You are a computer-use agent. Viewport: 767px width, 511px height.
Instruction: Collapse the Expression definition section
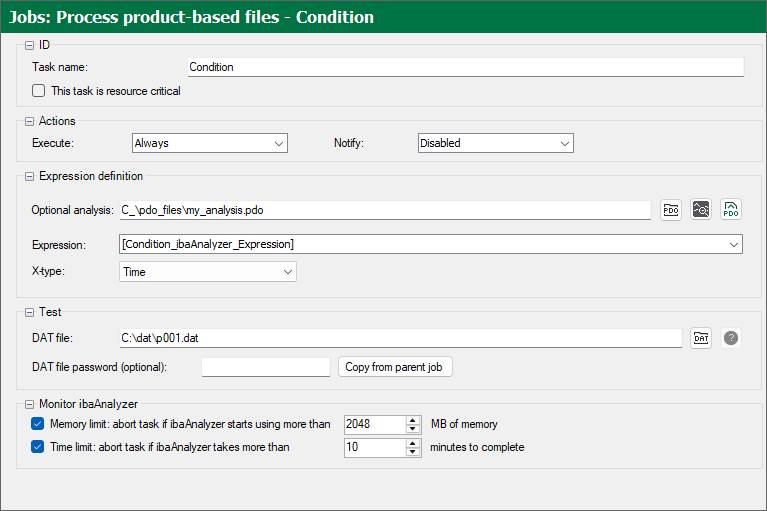click(x=29, y=177)
